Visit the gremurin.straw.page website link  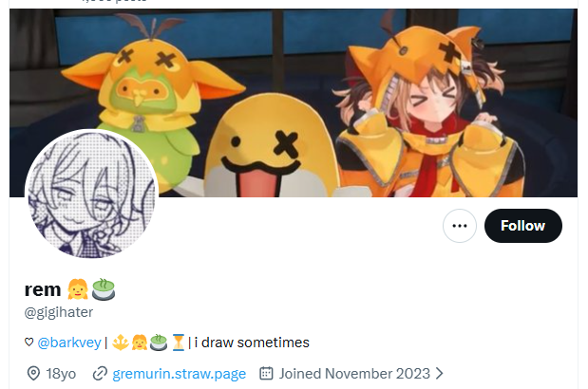point(180,374)
